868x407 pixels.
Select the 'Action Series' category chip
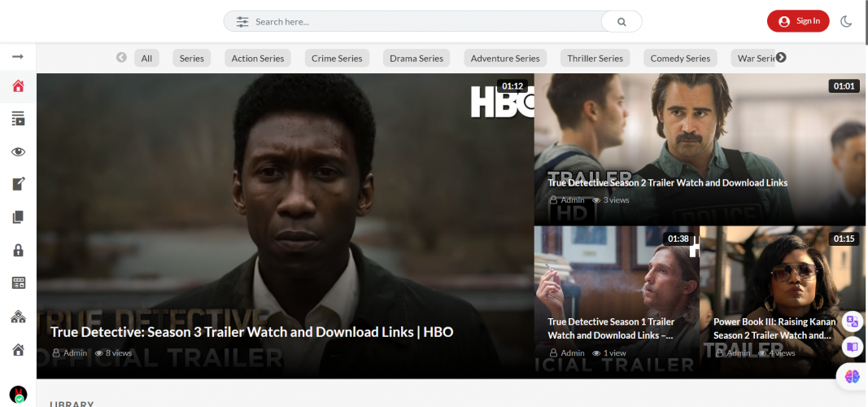click(x=257, y=58)
